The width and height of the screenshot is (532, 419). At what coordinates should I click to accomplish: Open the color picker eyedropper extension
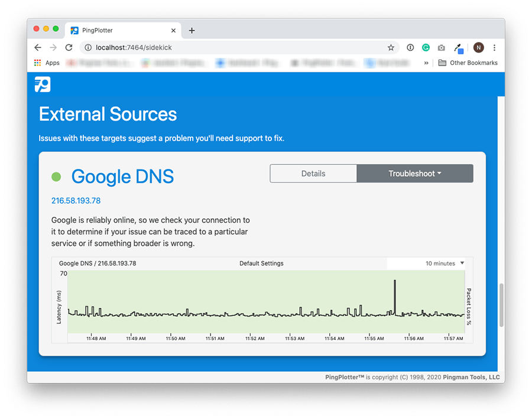tap(458, 47)
